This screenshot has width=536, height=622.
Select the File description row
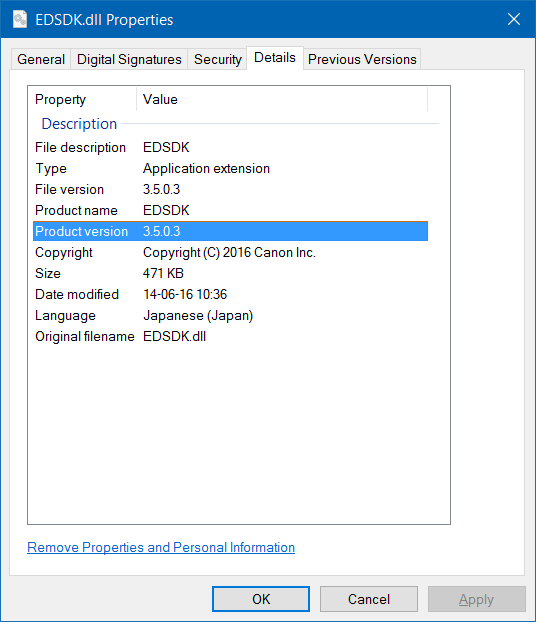pyautogui.click(x=231, y=147)
